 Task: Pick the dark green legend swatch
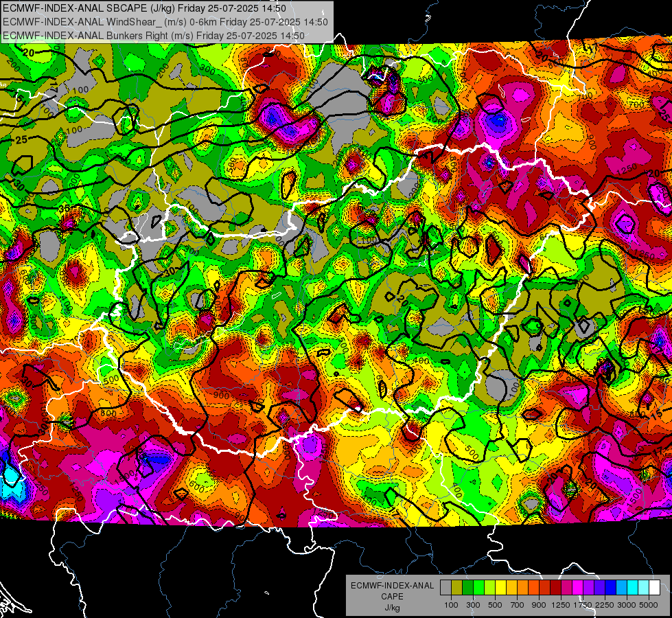[x=467, y=588]
